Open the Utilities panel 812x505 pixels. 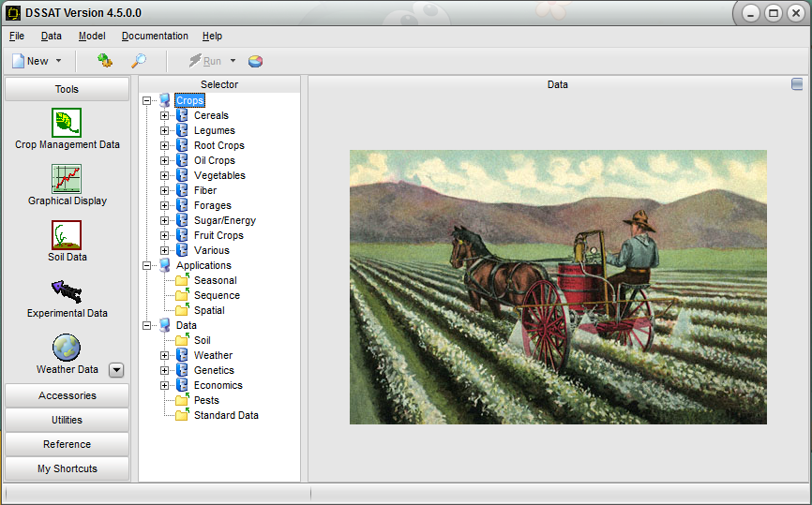(x=67, y=420)
